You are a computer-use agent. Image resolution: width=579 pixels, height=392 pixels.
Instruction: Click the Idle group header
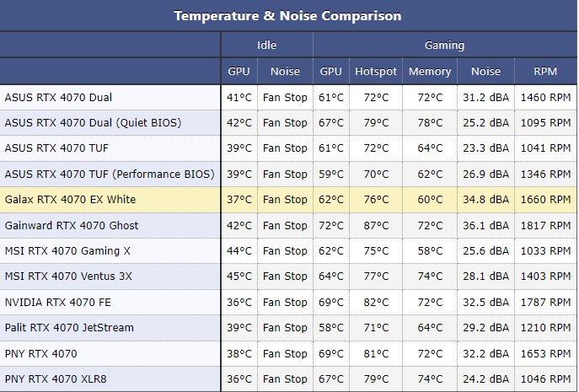(266, 46)
